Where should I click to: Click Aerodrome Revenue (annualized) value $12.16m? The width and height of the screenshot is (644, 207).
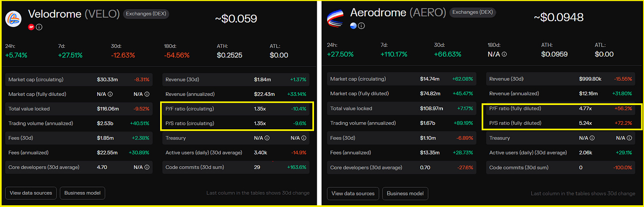(590, 94)
